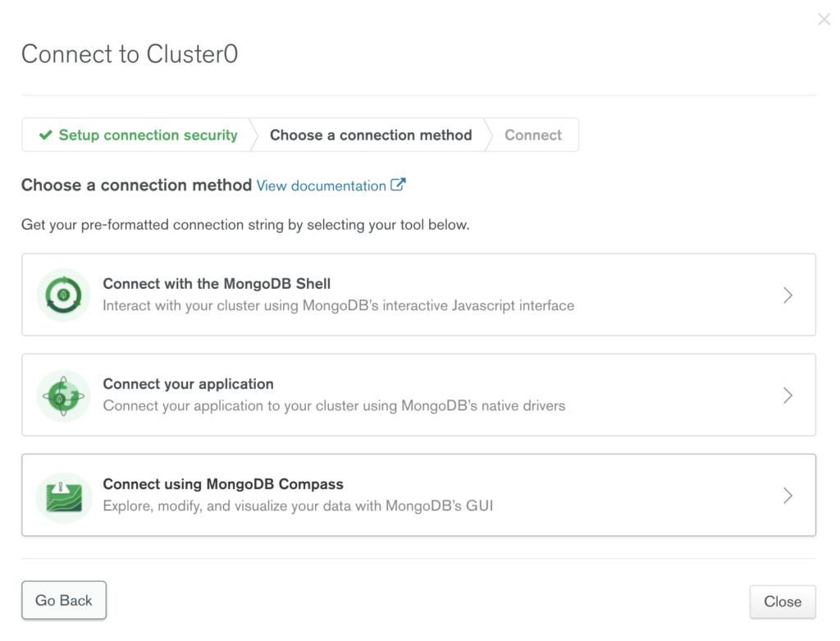Click the MongoDB Compass map icon
The image size is (840, 641).
pos(63,497)
